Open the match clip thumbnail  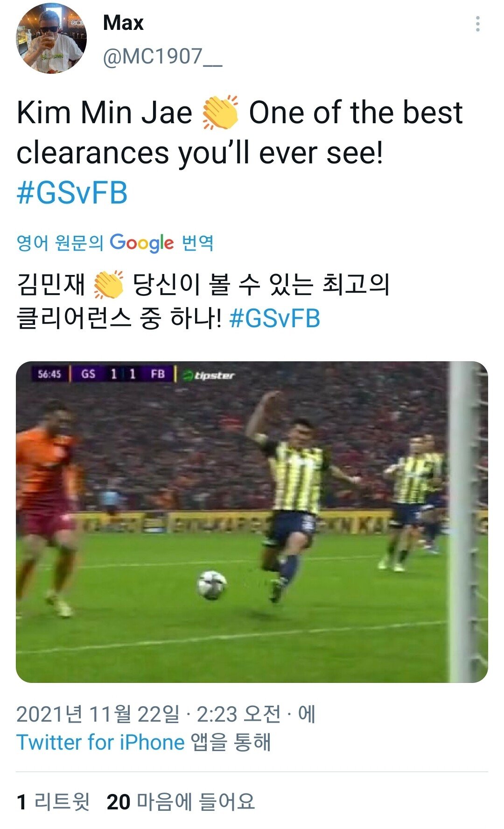pos(252,522)
